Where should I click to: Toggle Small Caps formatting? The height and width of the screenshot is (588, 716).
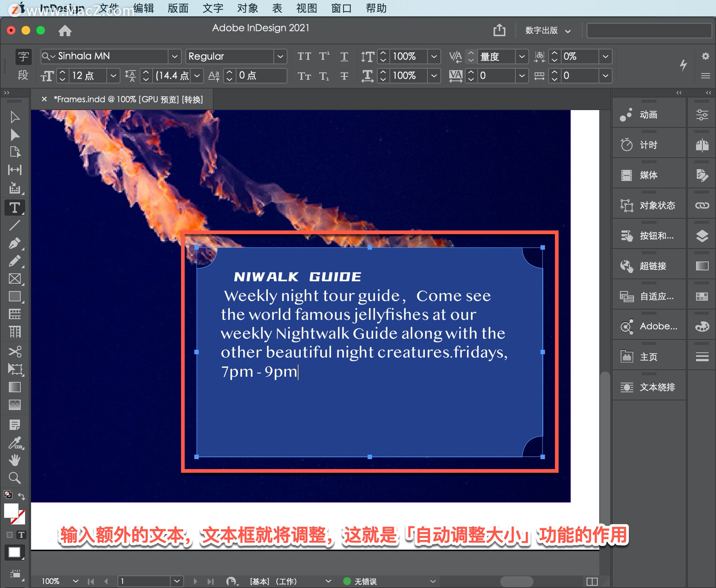tap(304, 76)
